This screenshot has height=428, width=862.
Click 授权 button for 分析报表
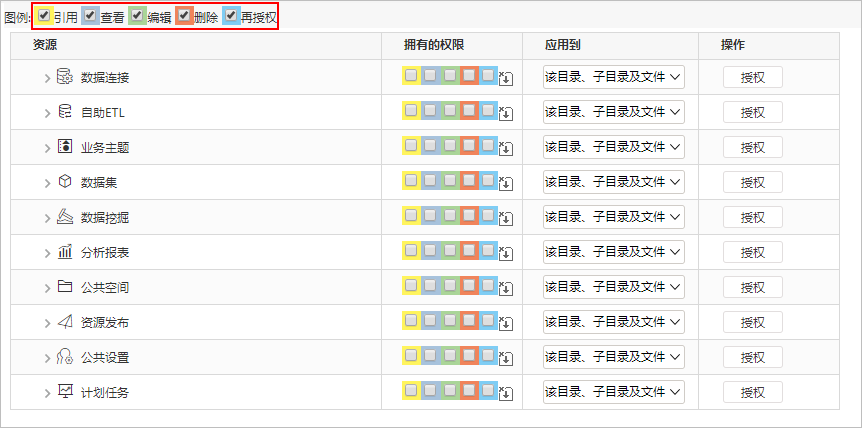(x=753, y=253)
